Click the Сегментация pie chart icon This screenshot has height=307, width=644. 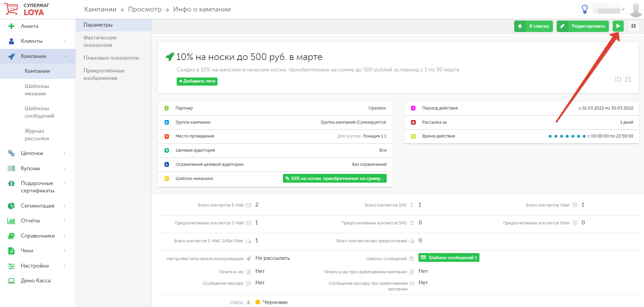click(11, 206)
